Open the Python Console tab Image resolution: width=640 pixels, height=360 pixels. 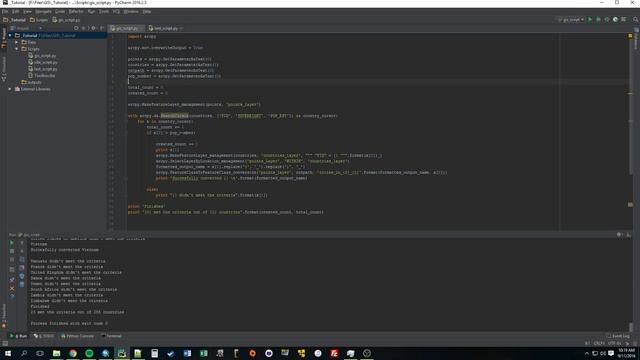click(78, 336)
